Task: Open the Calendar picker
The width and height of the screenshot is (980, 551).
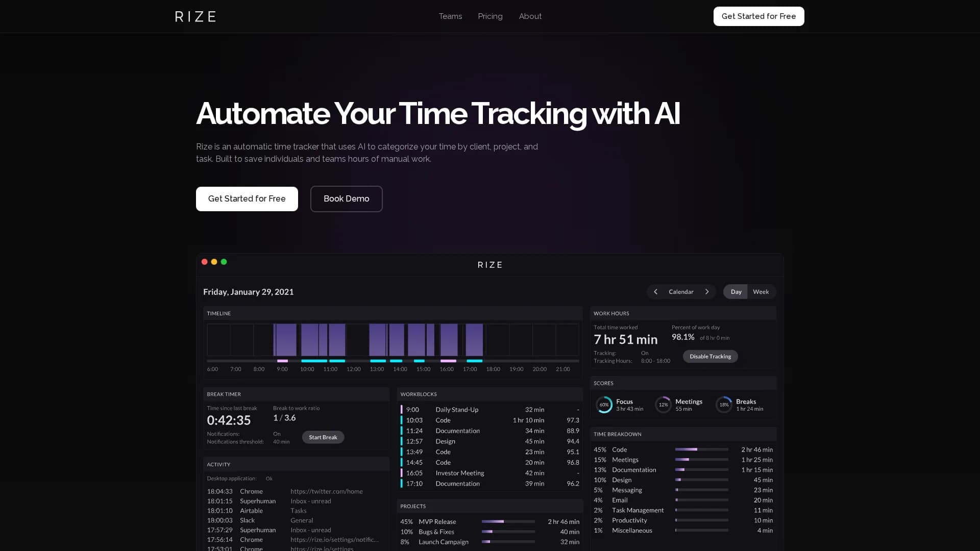Action: click(681, 292)
